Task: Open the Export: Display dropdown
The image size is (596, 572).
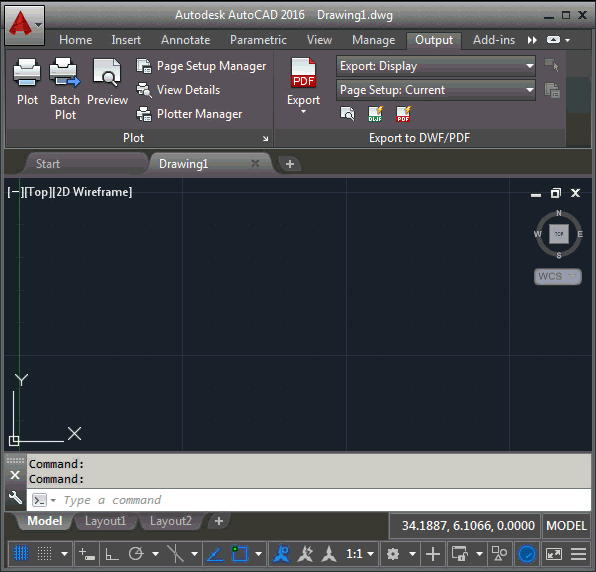Action: [x=436, y=66]
